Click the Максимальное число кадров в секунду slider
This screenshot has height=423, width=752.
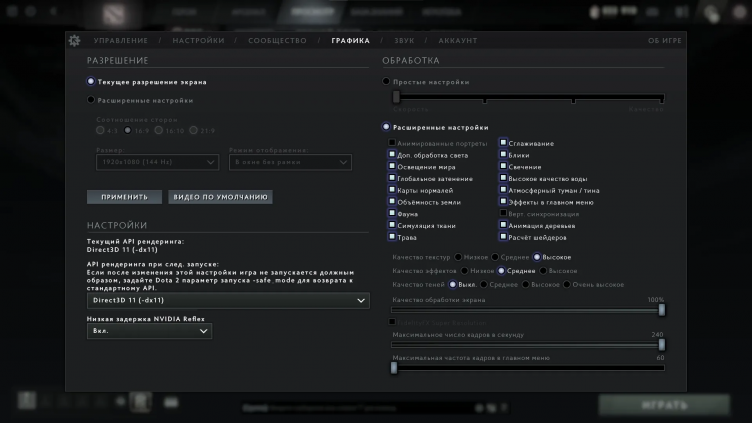click(x=527, y=344)
